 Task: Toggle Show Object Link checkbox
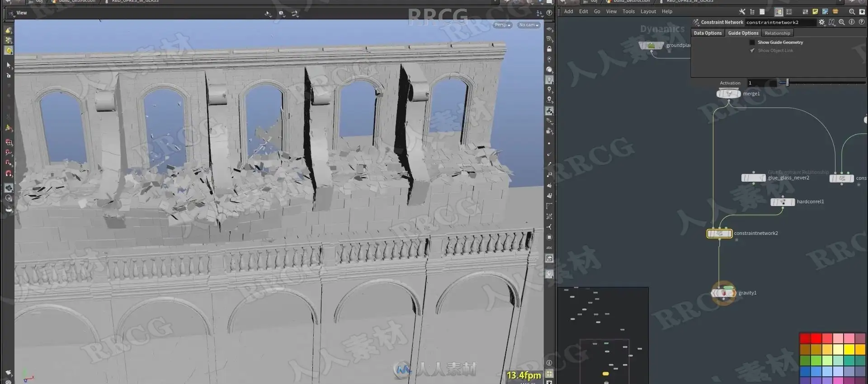(x=752, y=51)
